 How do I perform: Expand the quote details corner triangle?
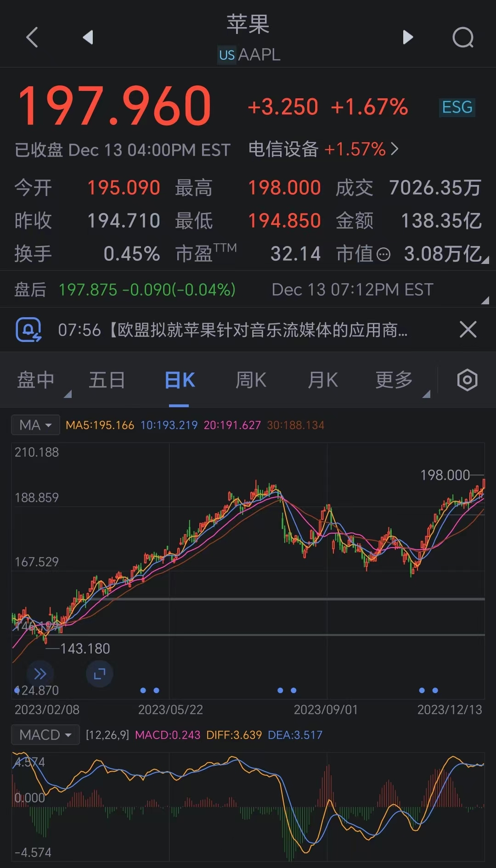(485, 260)
